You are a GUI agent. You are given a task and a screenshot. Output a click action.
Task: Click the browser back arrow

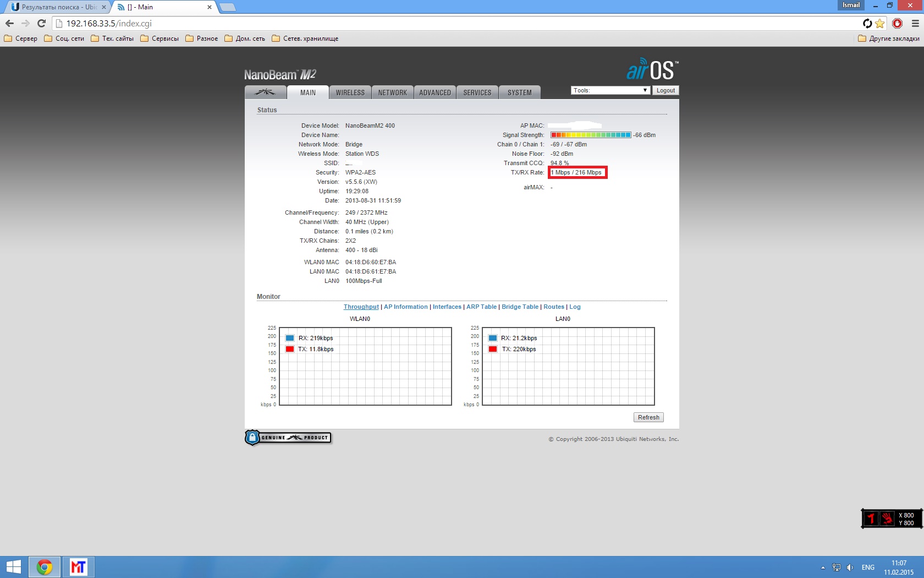(9, 23)
